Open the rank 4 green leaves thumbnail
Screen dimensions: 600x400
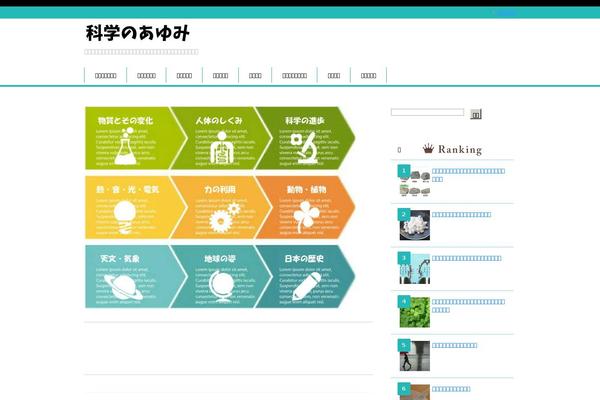point(415,313)
